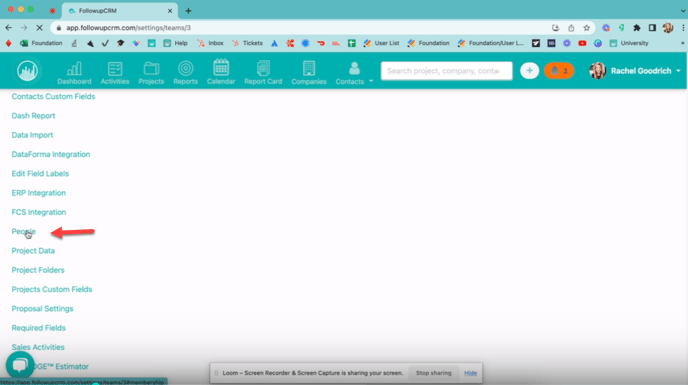Open the Dashboard nav icon
688x385 pixels.
point(74,73)
